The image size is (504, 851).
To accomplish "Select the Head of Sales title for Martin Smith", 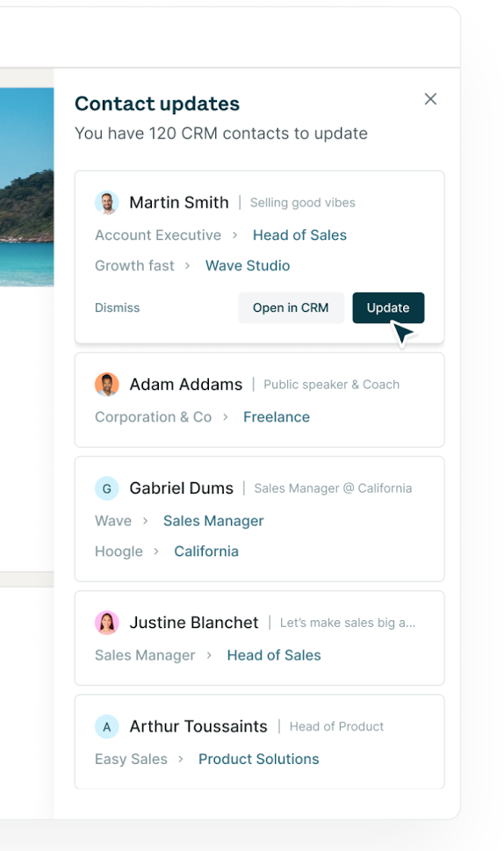I will point(299,235).
